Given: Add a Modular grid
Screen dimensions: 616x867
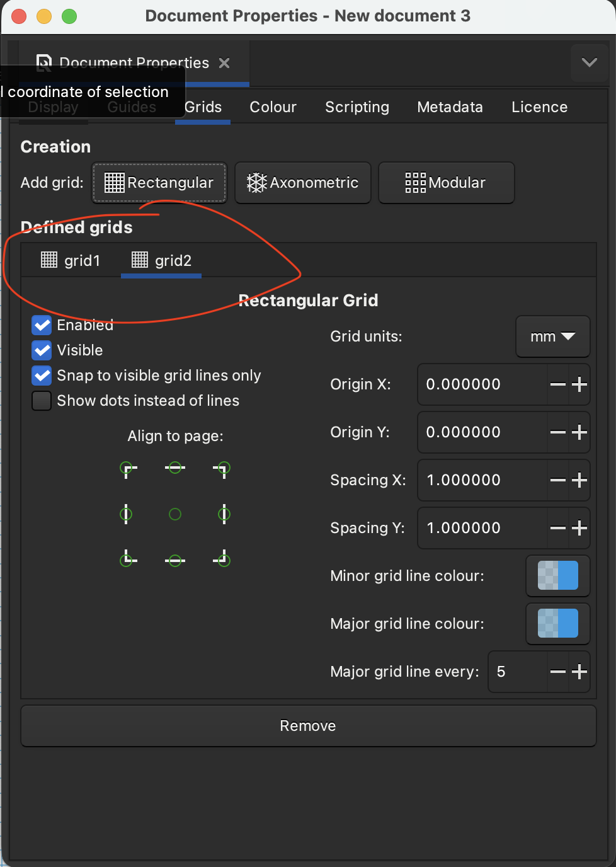Looking at the screenshot, I should [x=446, y=183].
